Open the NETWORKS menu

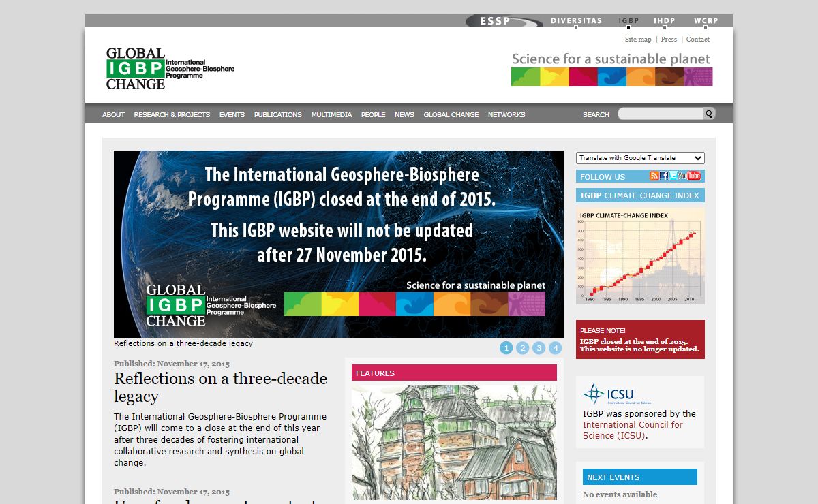506,114
